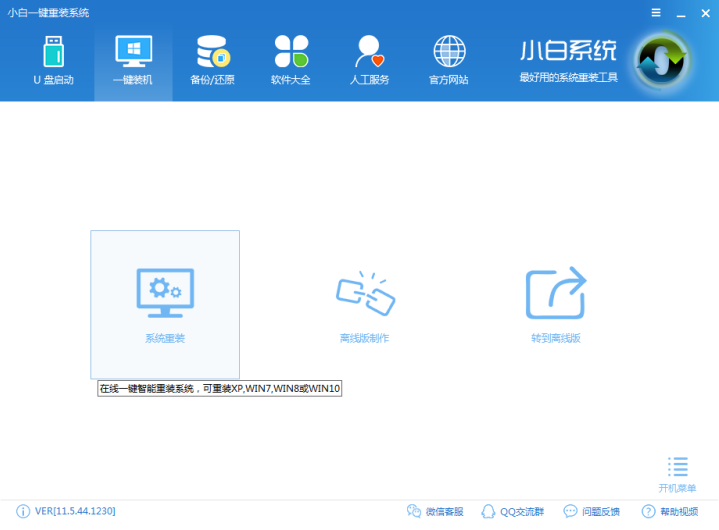Click the round green arrows logo

pyautogui.click(x=661, y=61)
